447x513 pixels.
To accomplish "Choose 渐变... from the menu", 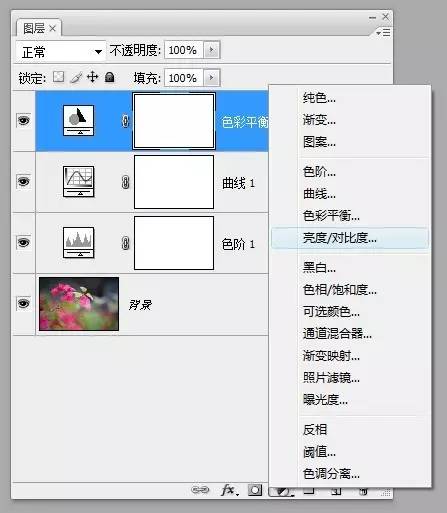I will coord(350,120).
